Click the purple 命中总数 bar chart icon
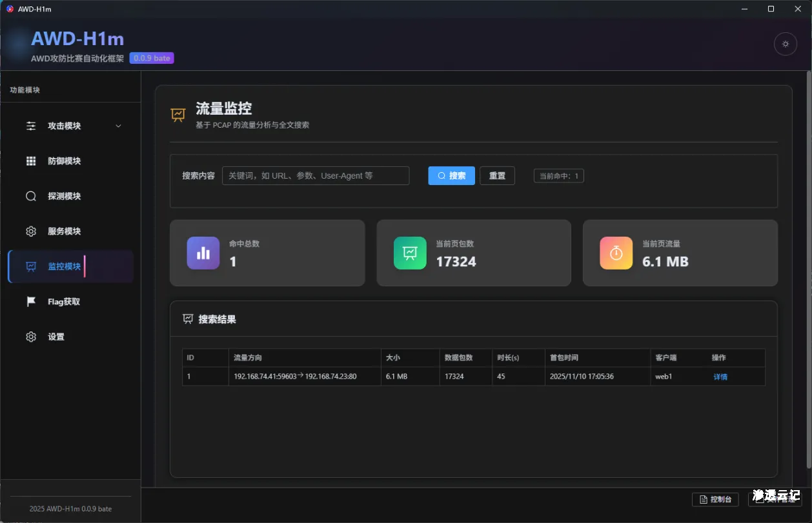 pyautogui.click(x=203, y=253)
